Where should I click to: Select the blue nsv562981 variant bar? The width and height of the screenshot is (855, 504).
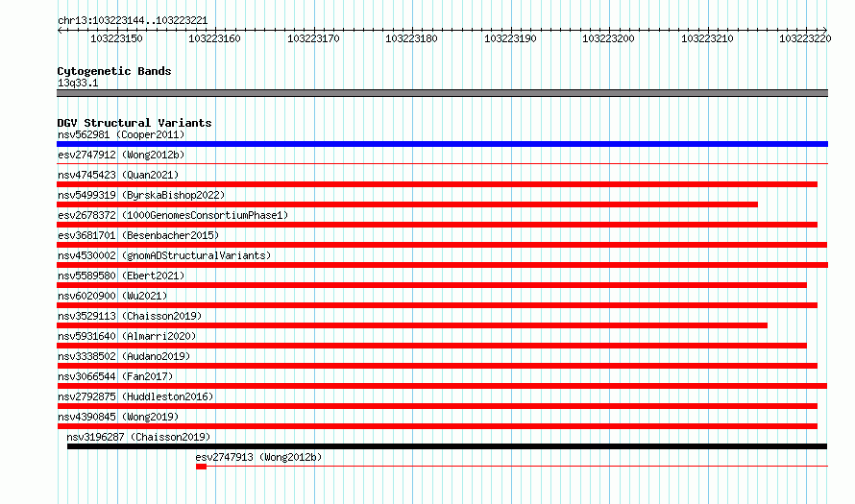tap(442, 144)
